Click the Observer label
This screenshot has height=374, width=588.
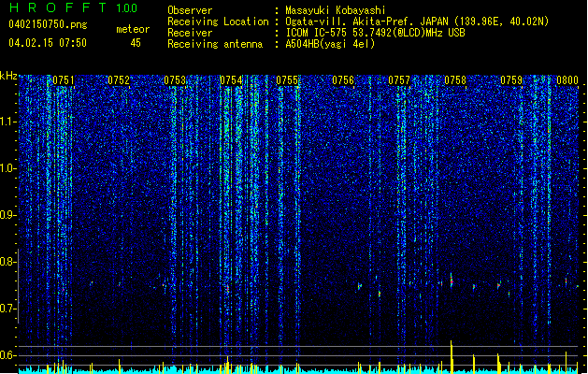190,10
